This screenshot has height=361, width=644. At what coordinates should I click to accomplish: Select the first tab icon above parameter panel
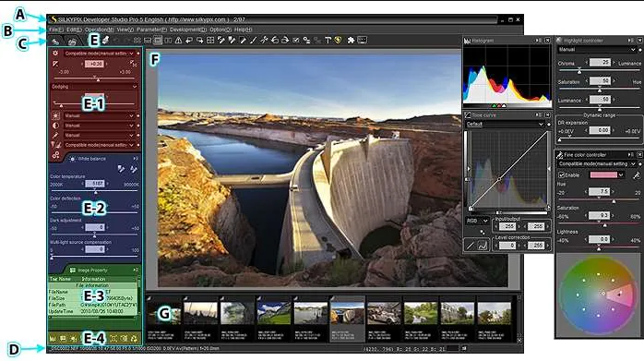(55, 41)
